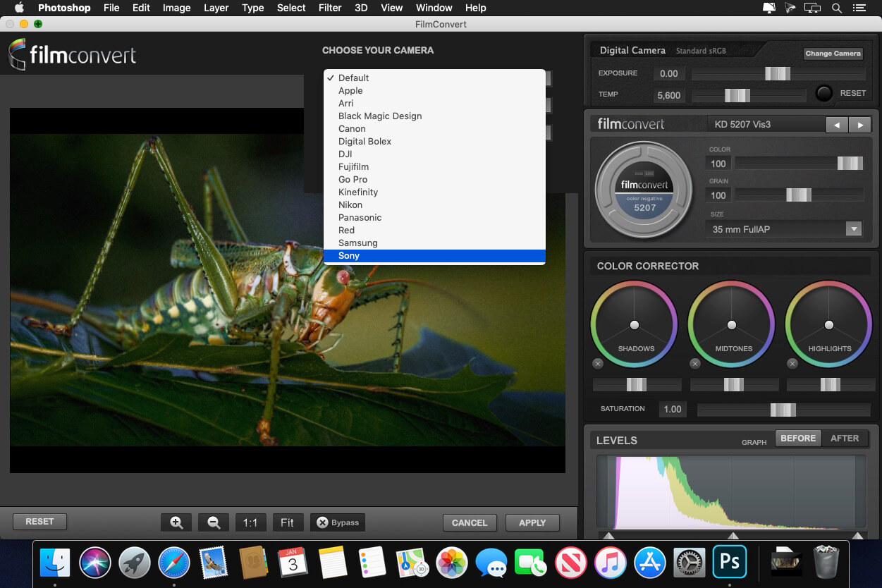Click the Fit zoom button

click(287, 522)
